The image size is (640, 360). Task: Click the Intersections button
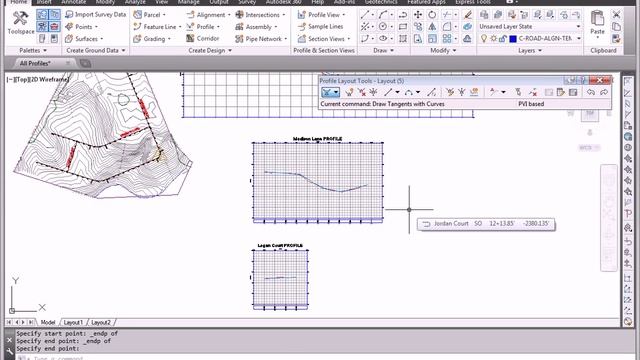260,15
